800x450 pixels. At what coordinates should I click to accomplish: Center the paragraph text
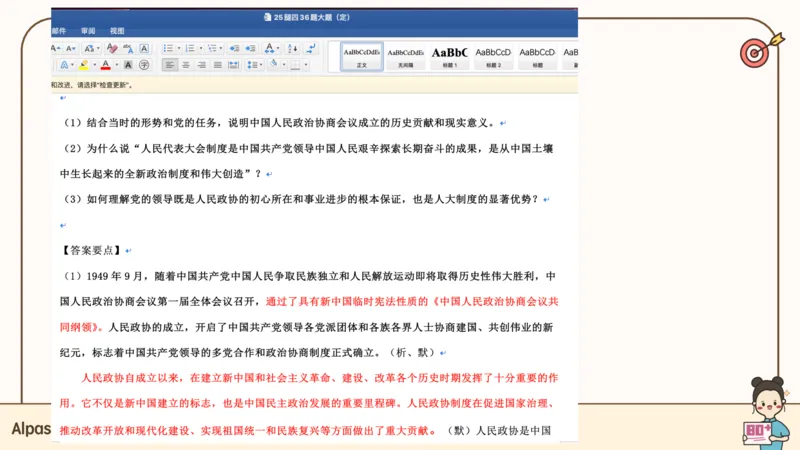pyautogui.click(x=186, y=65)
